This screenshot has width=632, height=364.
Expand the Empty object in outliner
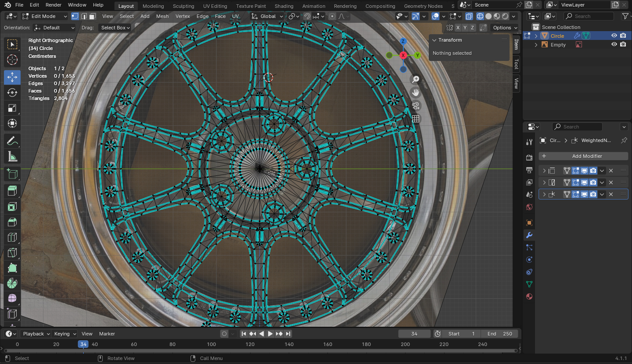click(x=536, y=45)
